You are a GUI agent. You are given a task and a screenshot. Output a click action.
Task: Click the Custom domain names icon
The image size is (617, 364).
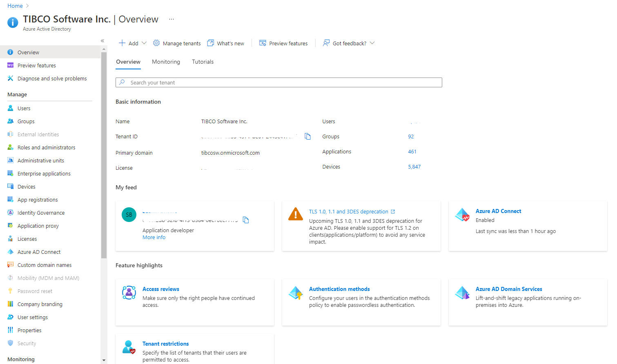(11, 265)
